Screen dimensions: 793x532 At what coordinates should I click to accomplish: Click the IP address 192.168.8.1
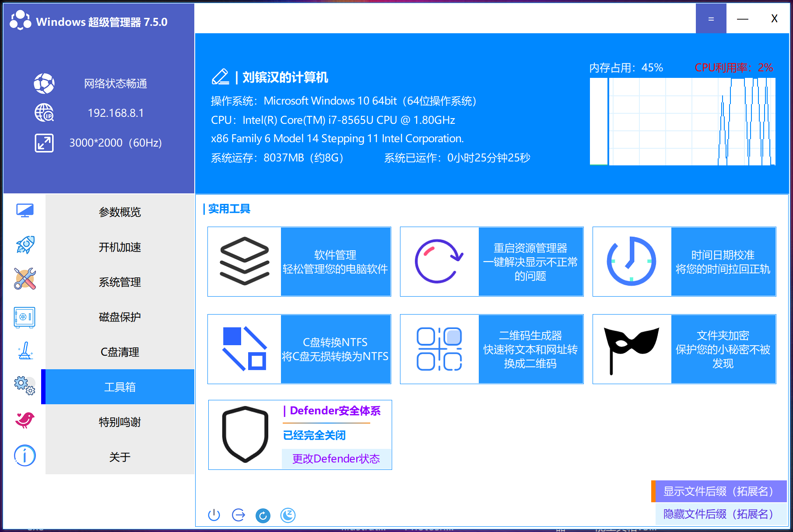(116, 113)
